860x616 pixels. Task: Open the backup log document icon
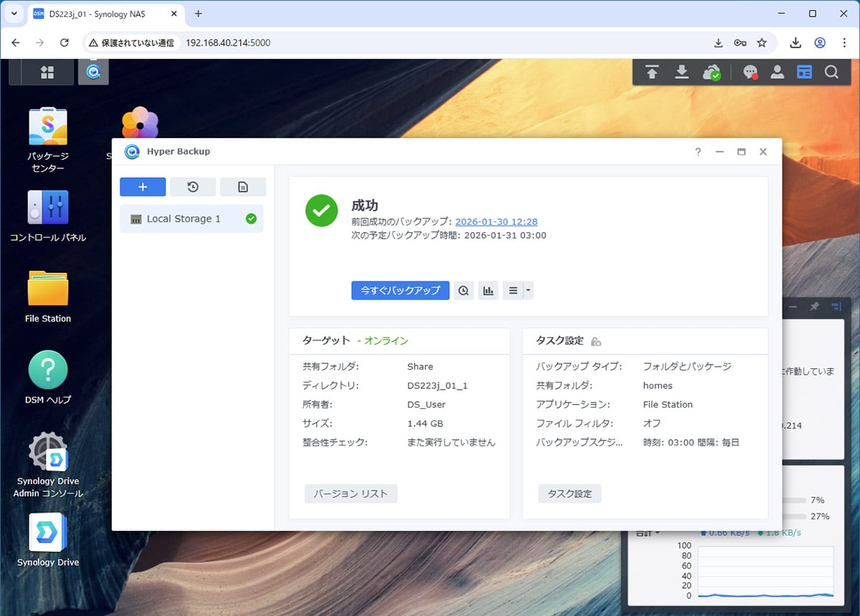click(x=243, y=187)
